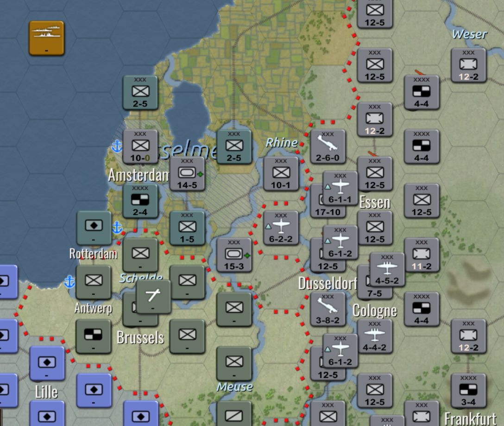Click the Dusseldorf city label

[x=328, y=284]
